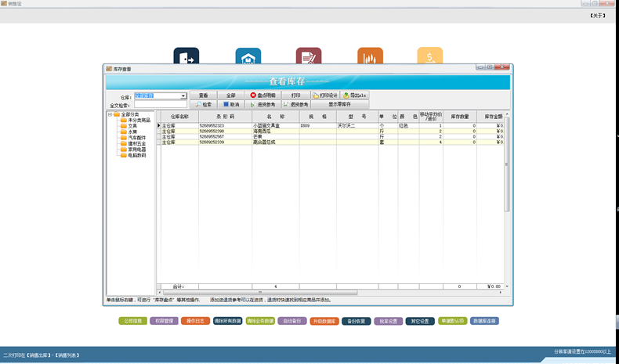
Task: Click the folder icon beside 电脑数码
Action: pos(124,155)
